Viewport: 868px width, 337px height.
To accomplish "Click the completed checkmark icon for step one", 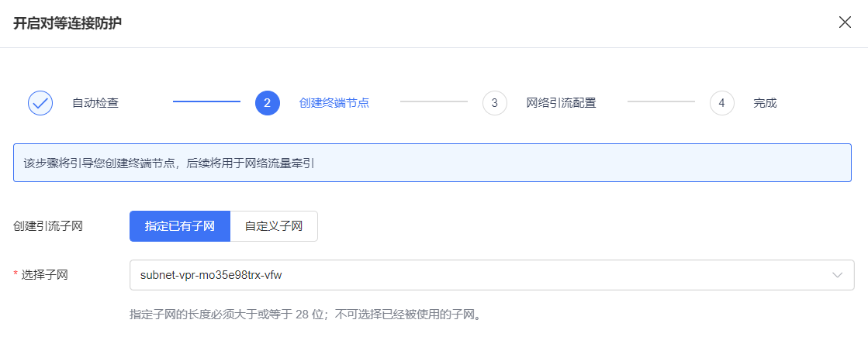I will (40, 103).
